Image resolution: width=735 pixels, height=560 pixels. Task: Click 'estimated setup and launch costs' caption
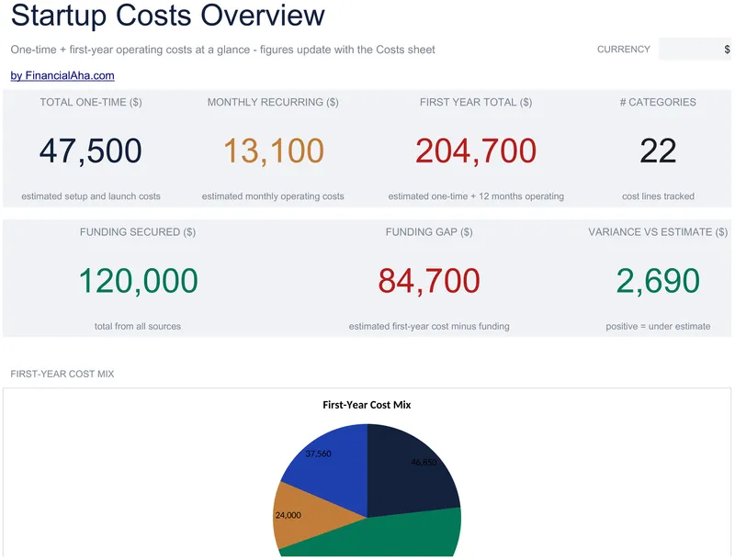click(90, 196)
